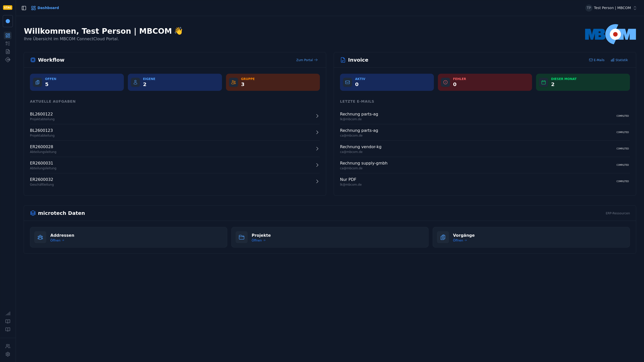The image size is (644, 362).
Task: Click BL2600122 task title
Action: [x=41, y=114]
